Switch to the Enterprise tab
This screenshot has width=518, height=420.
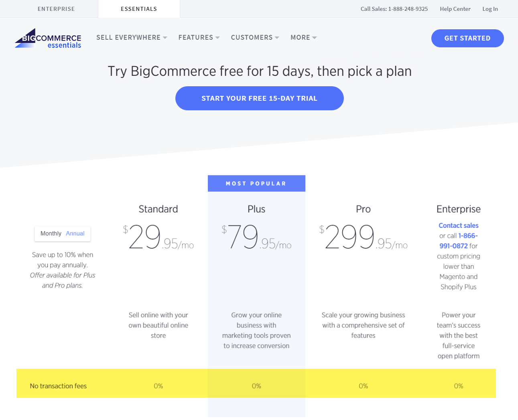tap(56, 9)
